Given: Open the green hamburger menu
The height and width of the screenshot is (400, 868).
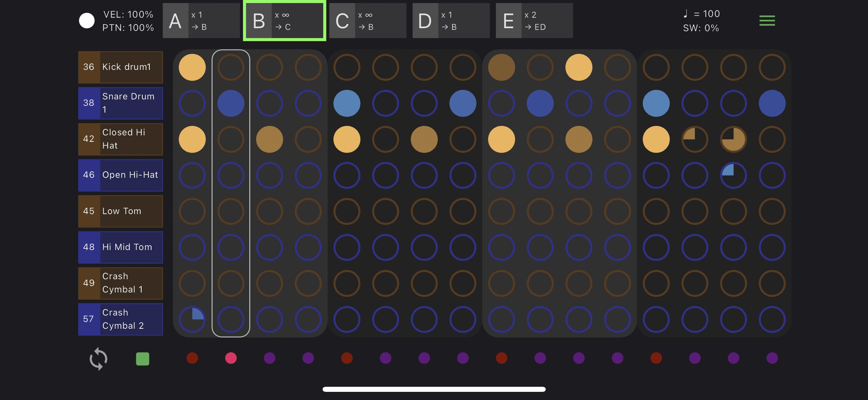Looking at the screenshot, I should [x=767, y=21].
